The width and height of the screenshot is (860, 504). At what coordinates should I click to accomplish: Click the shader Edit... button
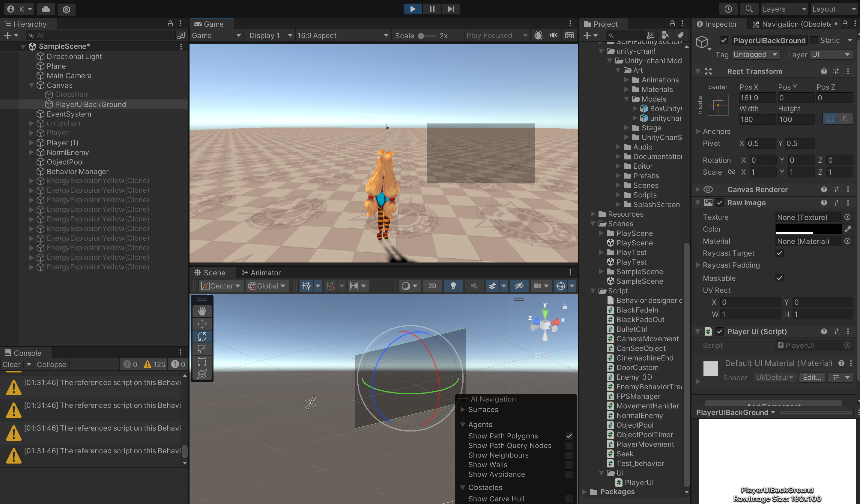811,377
